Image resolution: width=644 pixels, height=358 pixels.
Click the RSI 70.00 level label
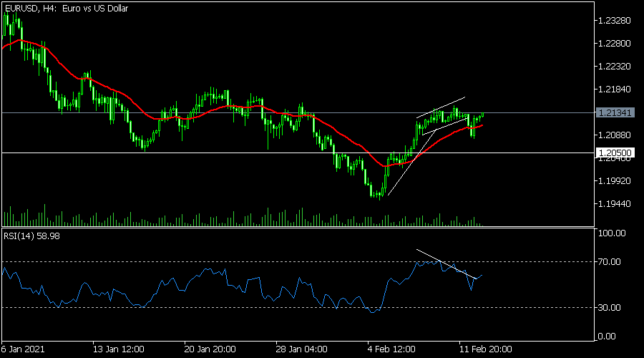(610, 262)
